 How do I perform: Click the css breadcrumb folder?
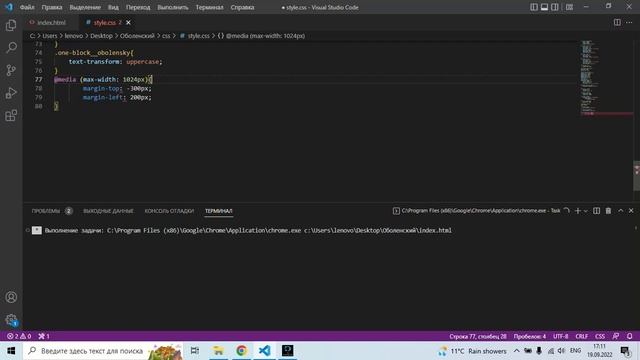(x=166, y=36)
